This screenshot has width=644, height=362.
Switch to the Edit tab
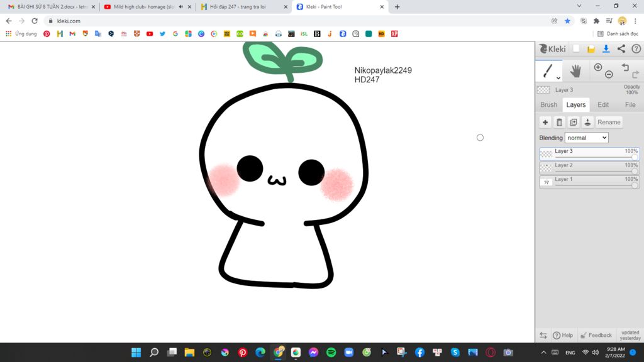pyautogui.click(x=603, y=105)
